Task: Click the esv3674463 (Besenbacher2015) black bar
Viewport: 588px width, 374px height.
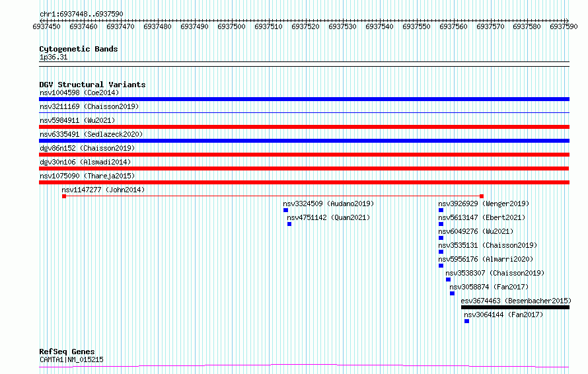Action: [x=515, y=307]
